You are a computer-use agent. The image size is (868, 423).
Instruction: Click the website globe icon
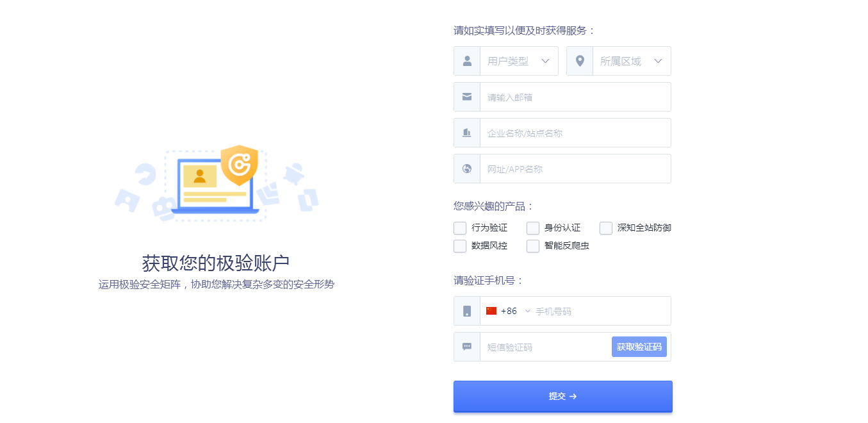(467, 169)
